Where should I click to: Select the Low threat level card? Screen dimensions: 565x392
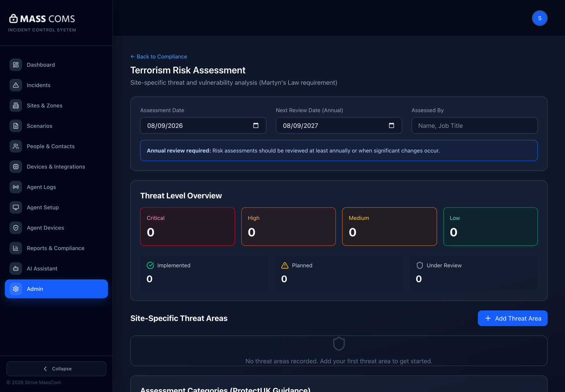[x=490, y=227]
